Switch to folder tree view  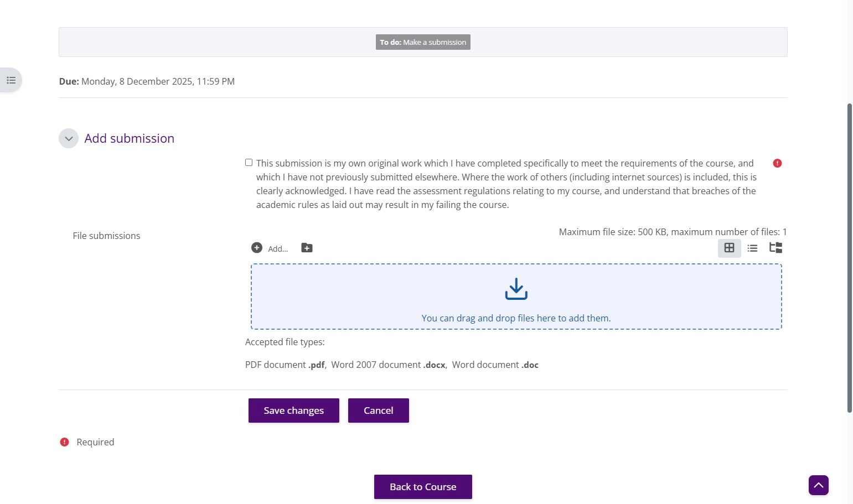(776, 248)
